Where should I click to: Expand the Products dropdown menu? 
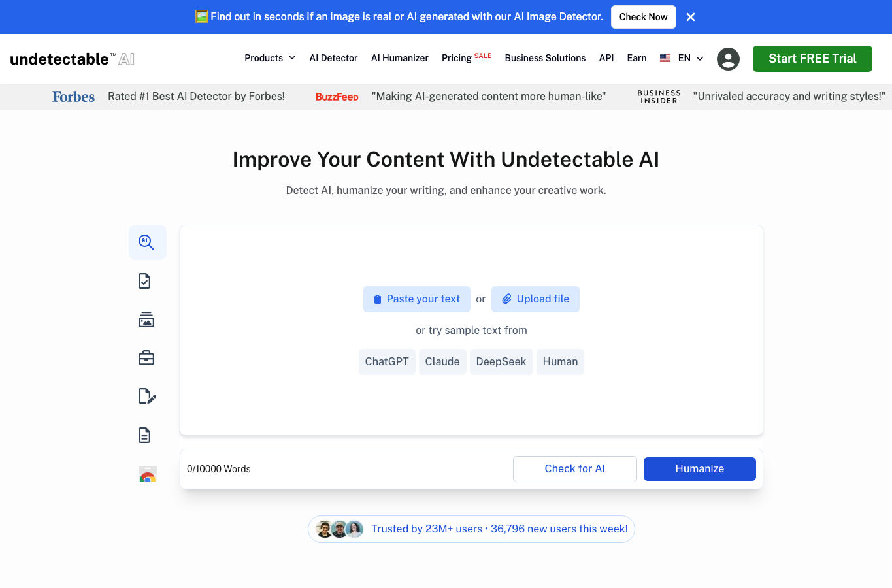270,58
